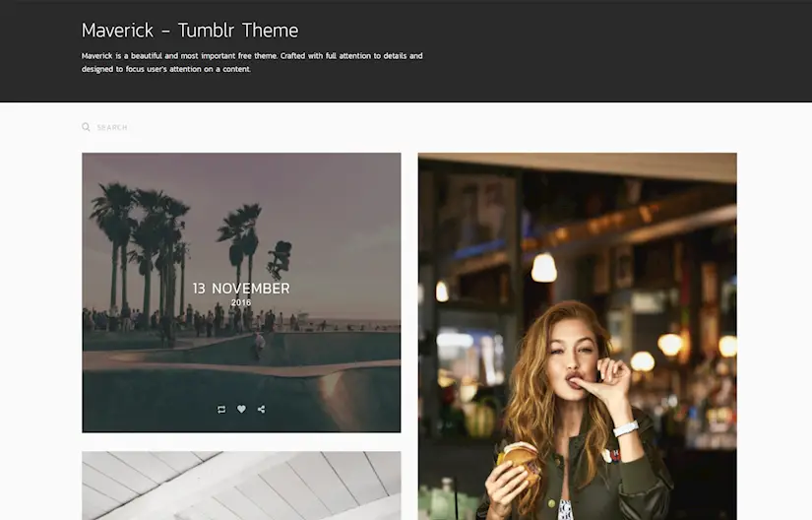
Task: Like the 13 November post with heart icon
Action: click(x=241, y=409)
